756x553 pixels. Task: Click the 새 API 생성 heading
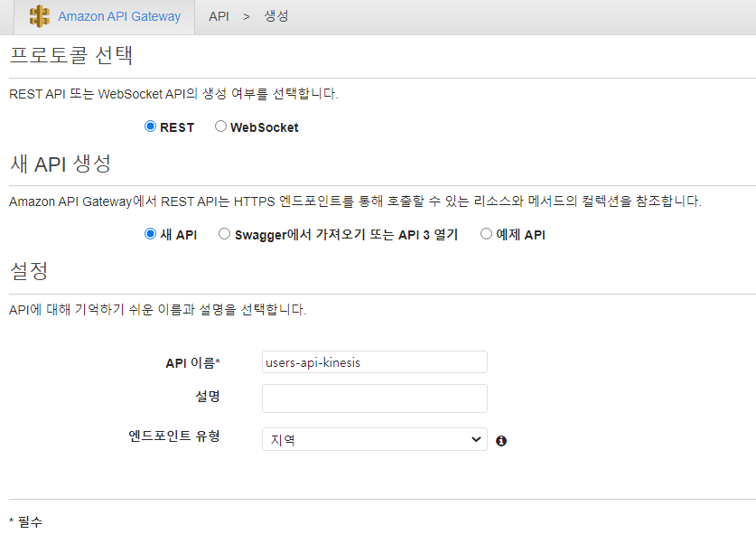(x=61, y=164)
